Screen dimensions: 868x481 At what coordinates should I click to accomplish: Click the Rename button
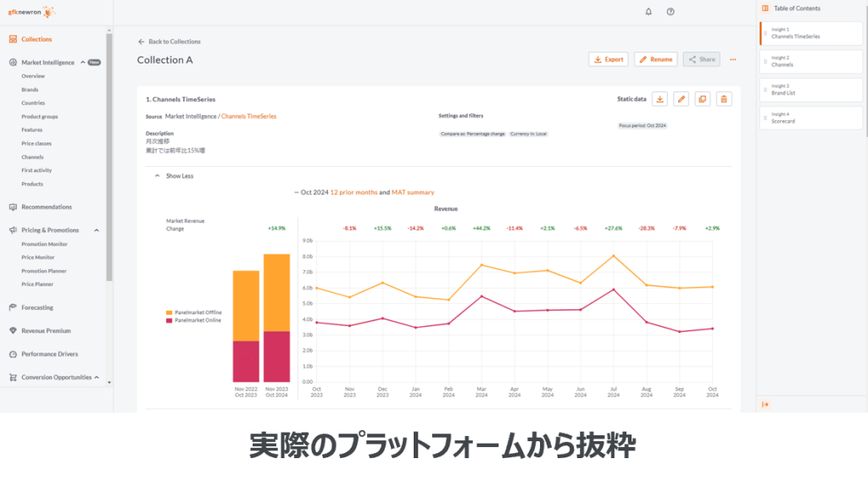656,59
